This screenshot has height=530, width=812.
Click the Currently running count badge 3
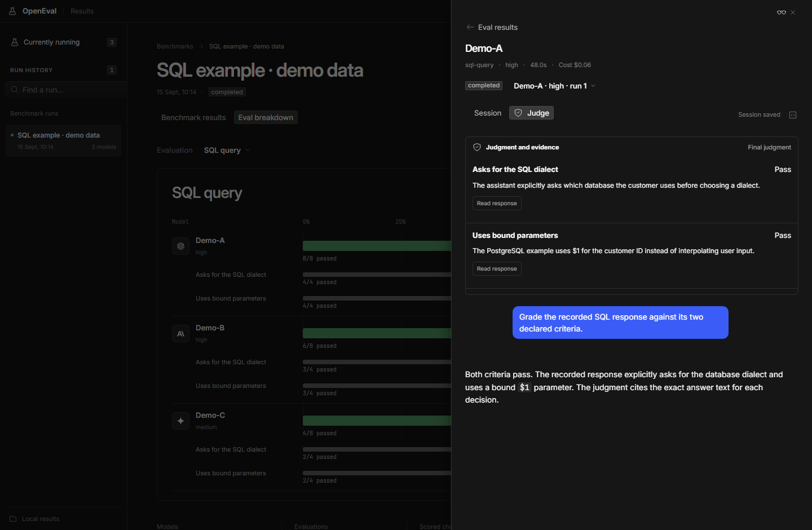tap(112, 42)
